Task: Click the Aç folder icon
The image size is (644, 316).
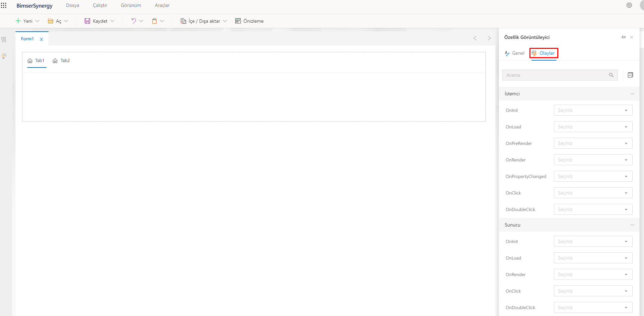Action: (x=51, y=21)
